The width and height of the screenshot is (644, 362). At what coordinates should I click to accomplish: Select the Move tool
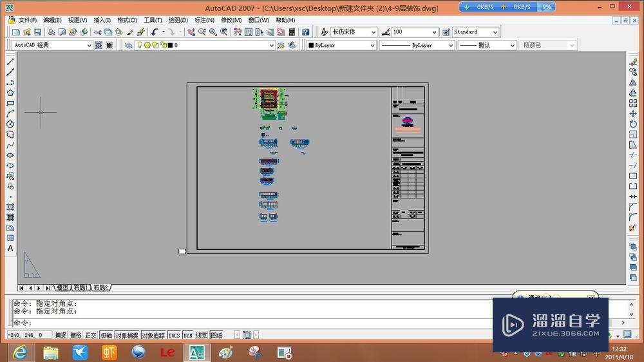[x=633, y=113]
